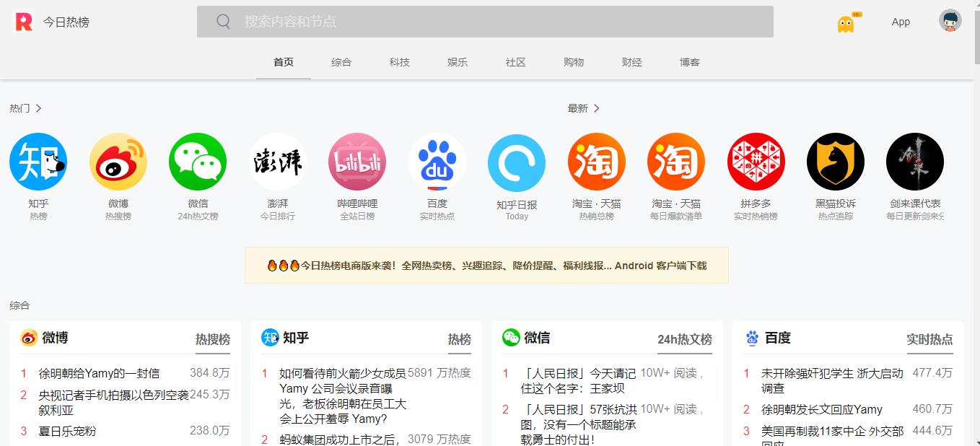980x446 pixels.
Task: Click the magnifier icon in the search bar
Action: click(224, 22)
